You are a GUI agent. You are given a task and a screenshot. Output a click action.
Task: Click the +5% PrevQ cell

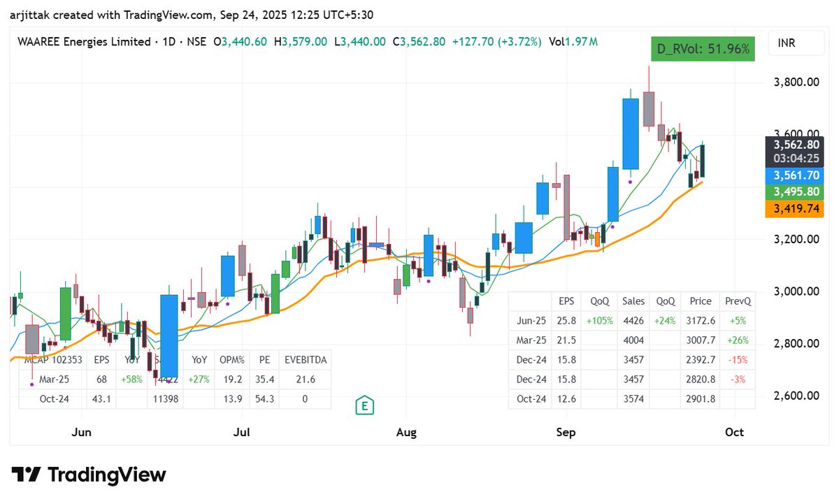coord(738,321)
